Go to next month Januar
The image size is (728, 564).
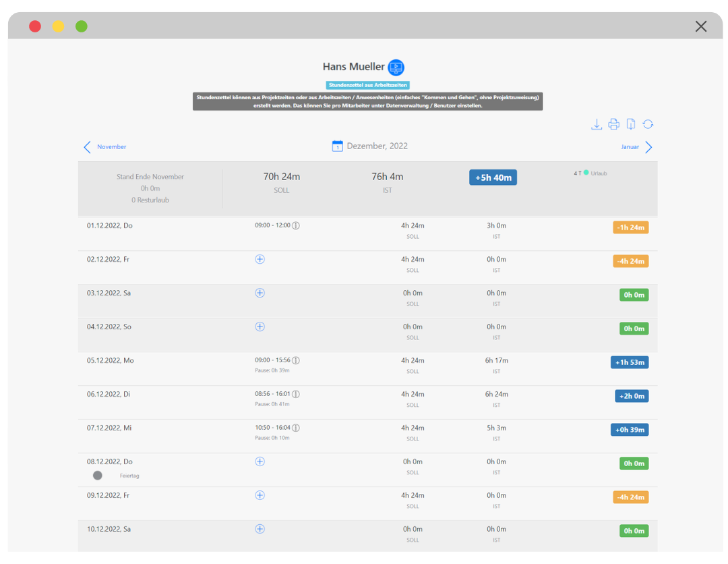[630, 147]
